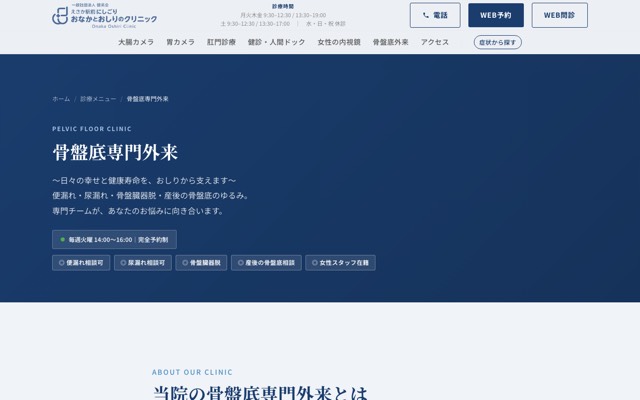
Task: Click the phone icon in 電話 button
Action: [426, 16]
